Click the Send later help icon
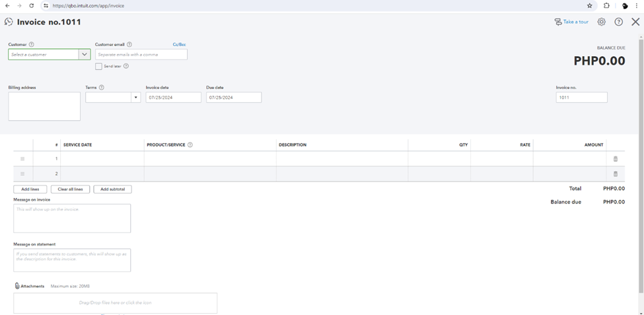Image resolution: width=644 pixels, height=315 pixels. [x=126, y=66]
